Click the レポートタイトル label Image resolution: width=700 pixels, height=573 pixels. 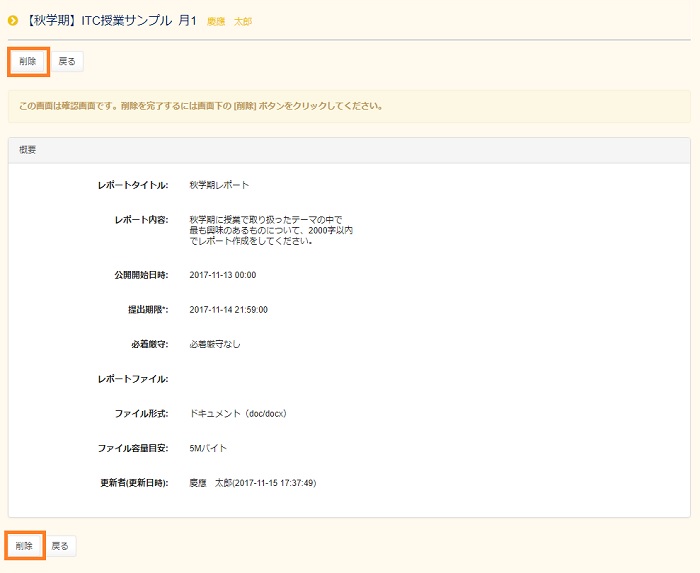point(132,185)
